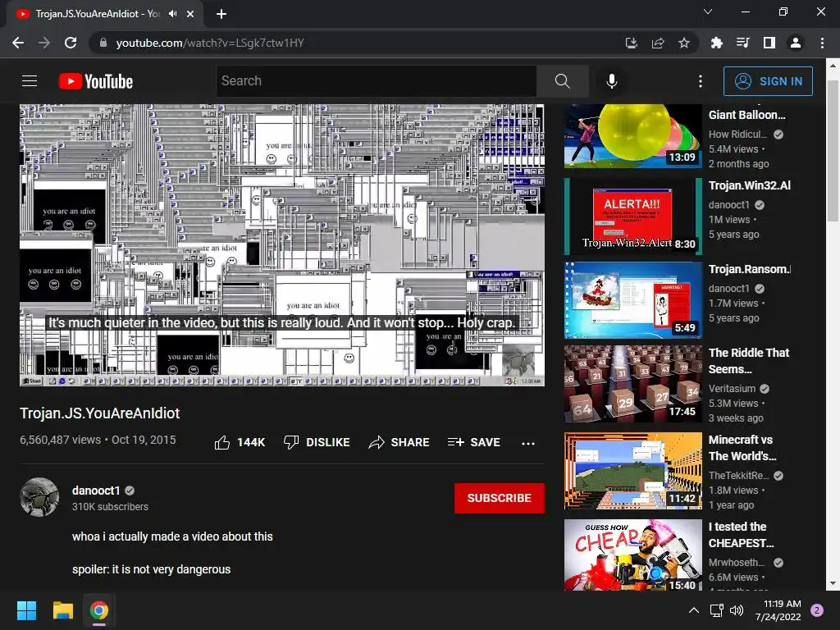Focus the YouTube Search field
The width and height of the screenshot is (840, 630).
click(376, 81)
